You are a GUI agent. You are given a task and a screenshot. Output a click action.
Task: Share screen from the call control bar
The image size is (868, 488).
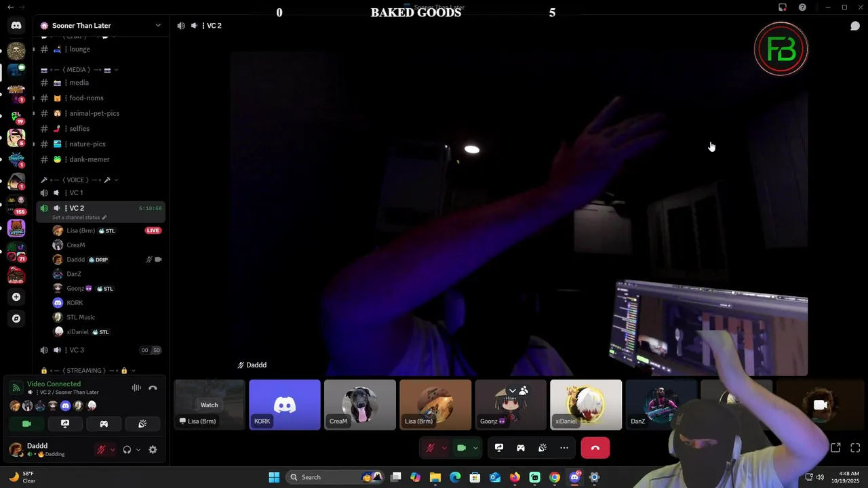tap(499, 448)
